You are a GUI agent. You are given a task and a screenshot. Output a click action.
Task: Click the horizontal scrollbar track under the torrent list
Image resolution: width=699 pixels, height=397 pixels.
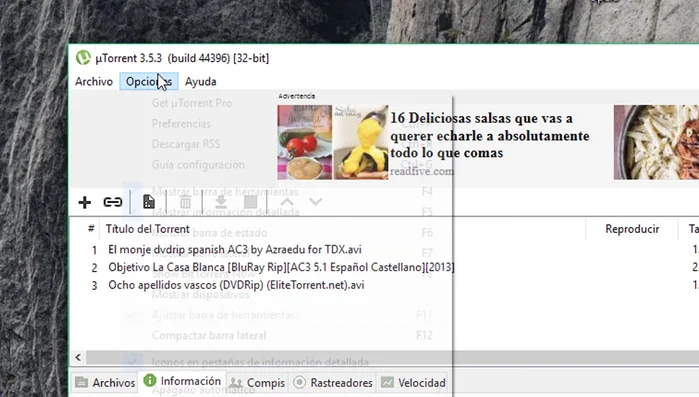tap(392, 357)
